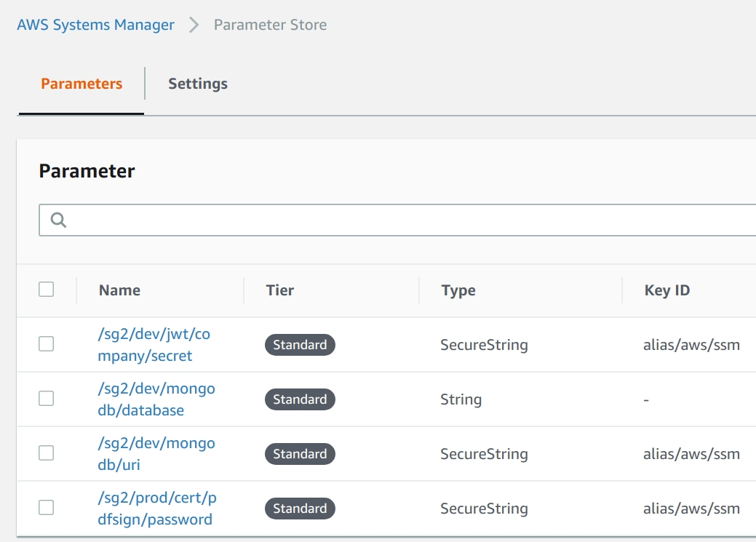
Task: Click the parameter search input field
Action: 397,220
